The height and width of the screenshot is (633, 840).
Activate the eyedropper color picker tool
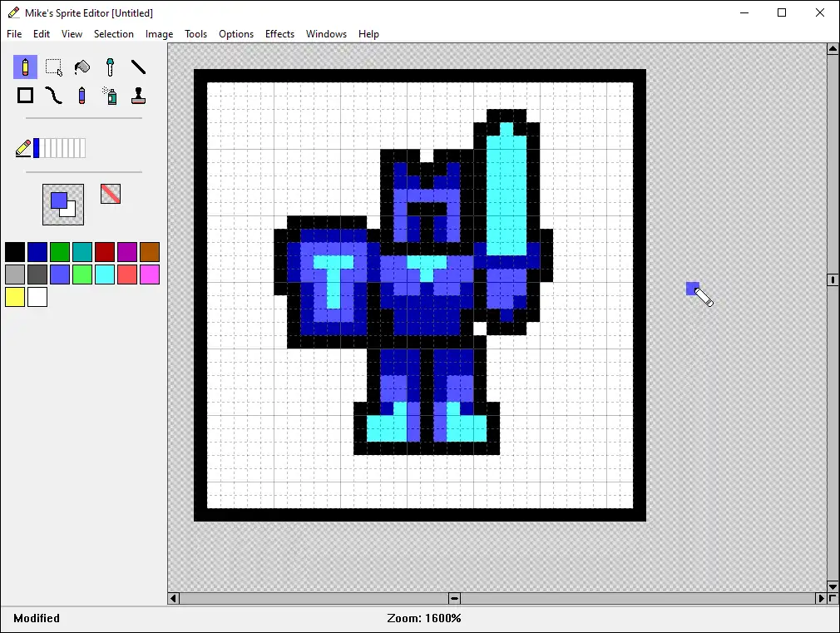[110, 67]
